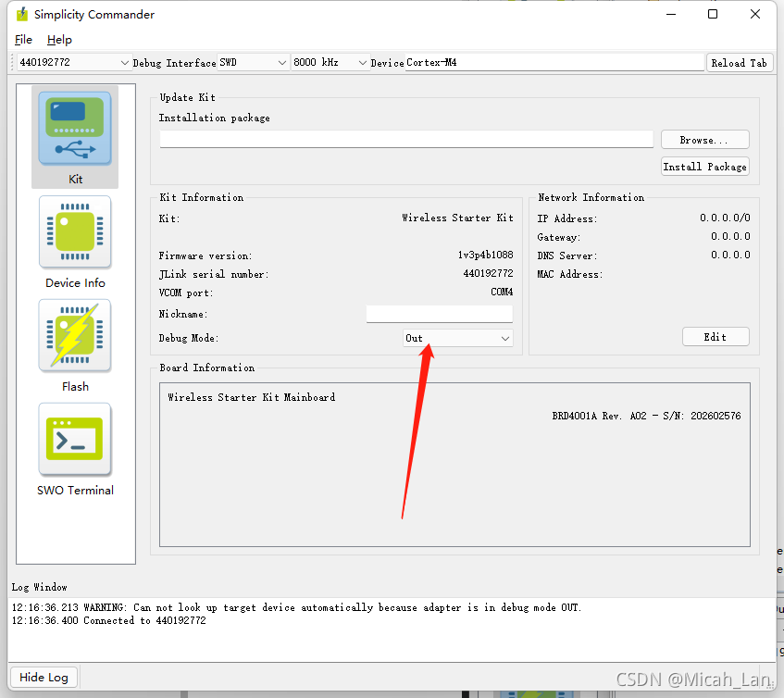
Task: Click the IP Address value 0.0.0.0/0
Action: (725, 218)
